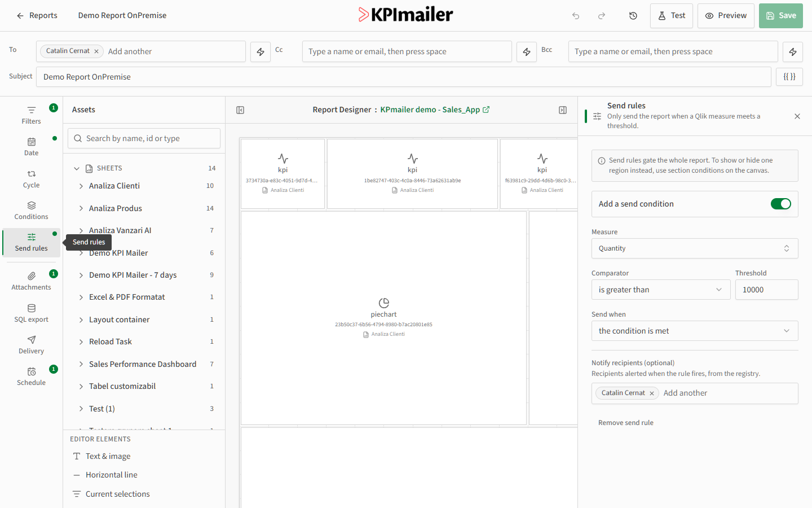The width and height of the screenshot is (812, 508).
Task: Click lightning icon next to Bcc field
Action: (x=793, y=51)
